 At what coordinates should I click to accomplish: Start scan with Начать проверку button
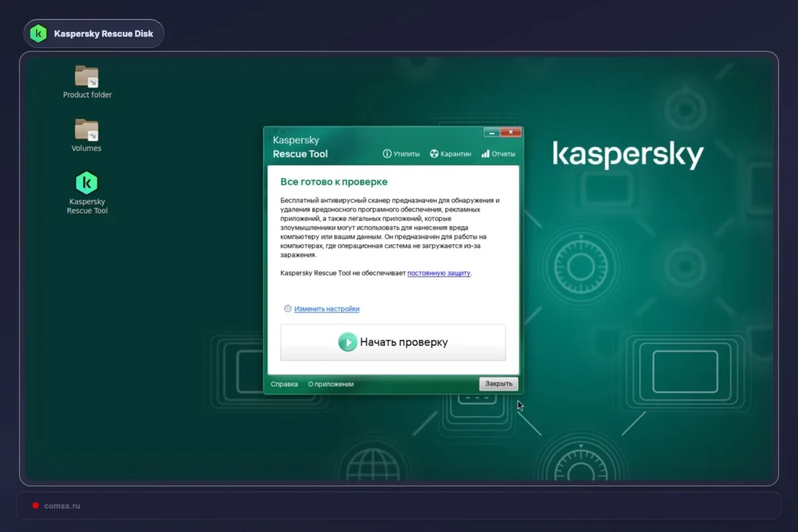pos(393,342)
